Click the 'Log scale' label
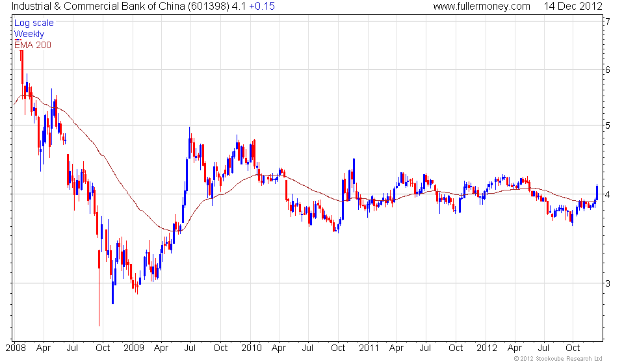 pos(34,23)
